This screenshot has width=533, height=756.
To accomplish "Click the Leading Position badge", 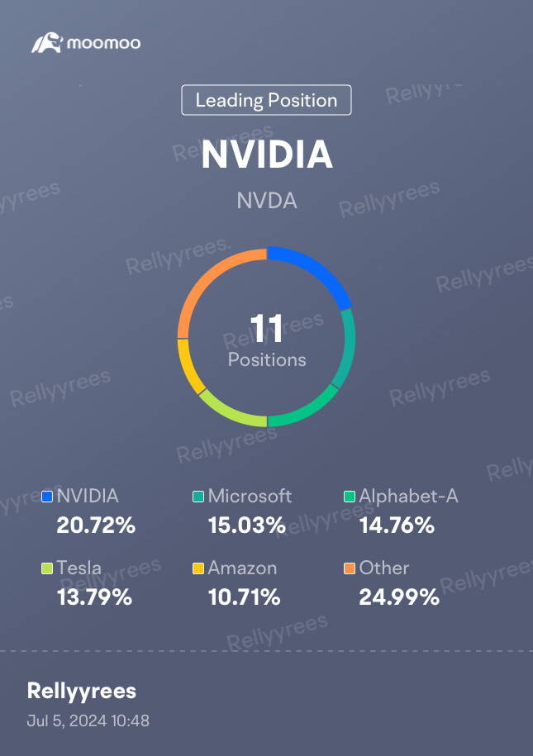I will pos(266,100).
